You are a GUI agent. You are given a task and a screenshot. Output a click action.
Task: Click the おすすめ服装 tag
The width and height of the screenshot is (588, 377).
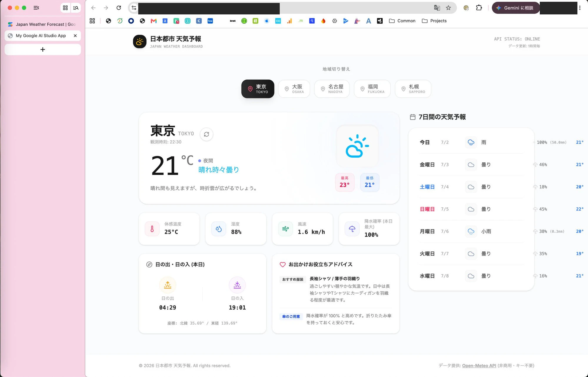coord(293,279)
